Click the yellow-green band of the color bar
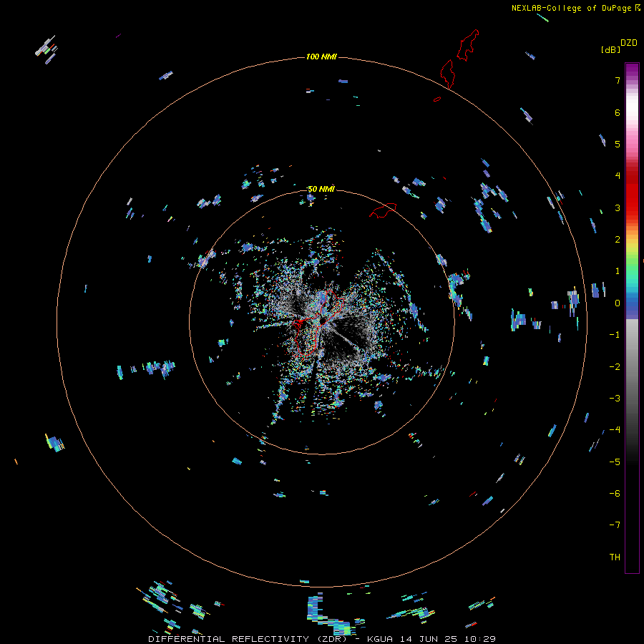 tap(632, 251)
